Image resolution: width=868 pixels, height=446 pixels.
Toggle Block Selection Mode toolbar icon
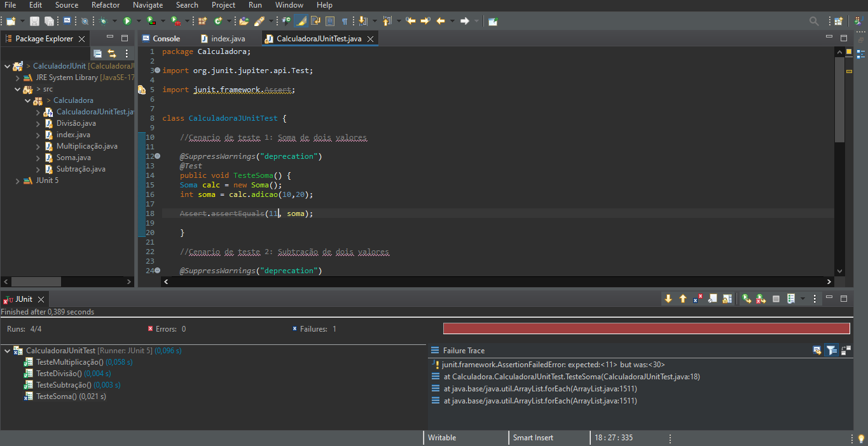(329, 21)
